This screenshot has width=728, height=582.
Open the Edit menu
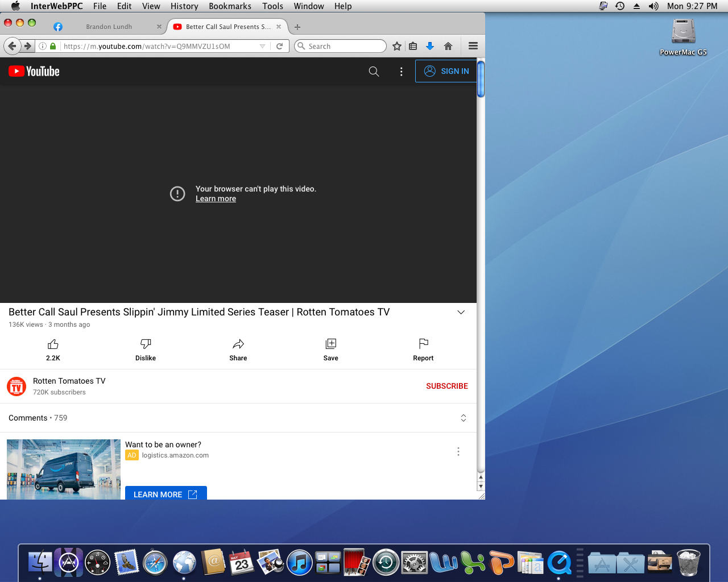pyautogui.click(x=124, y=6)
